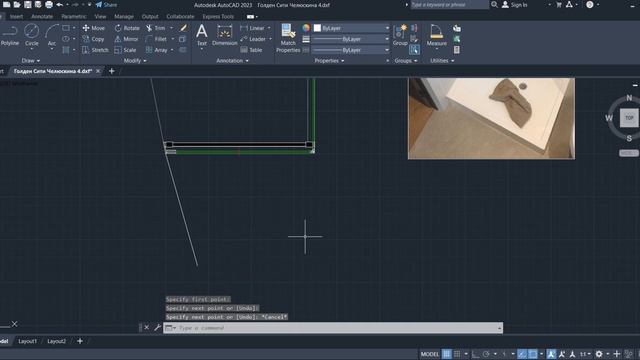Click the Undo arrow in quick access toolbar
640x360 pixels.
(60, 4)
